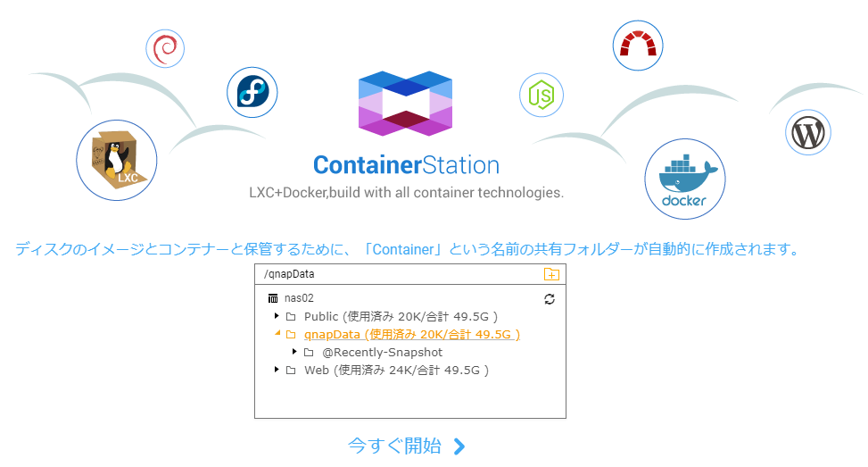Image resolution: width=868 pixels, height=467 pixels.
Task: Click the red arch Redmine icon
Action: click(x=638, y=46)
